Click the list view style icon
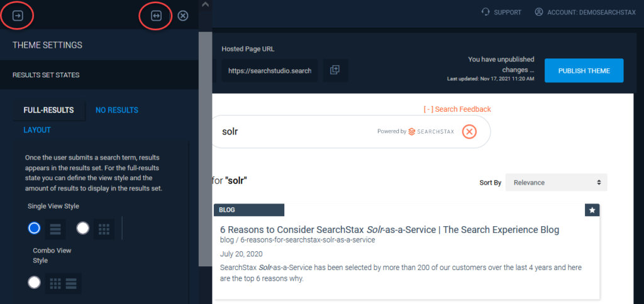Image resolution: width=644 pixels, height=304 pixels. coord(55,229)
